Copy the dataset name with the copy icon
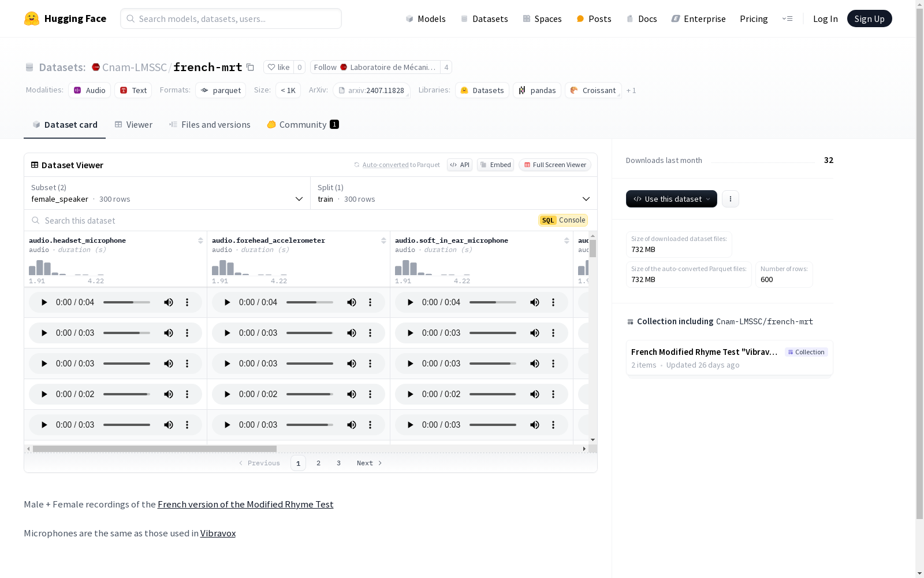924x578 pixels. coord(250,67)
